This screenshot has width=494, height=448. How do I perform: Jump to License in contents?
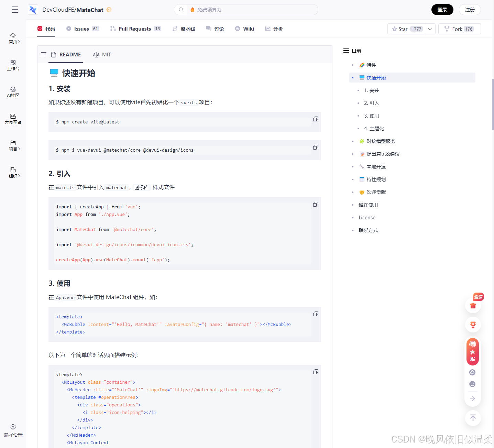(x=367, y=218)
